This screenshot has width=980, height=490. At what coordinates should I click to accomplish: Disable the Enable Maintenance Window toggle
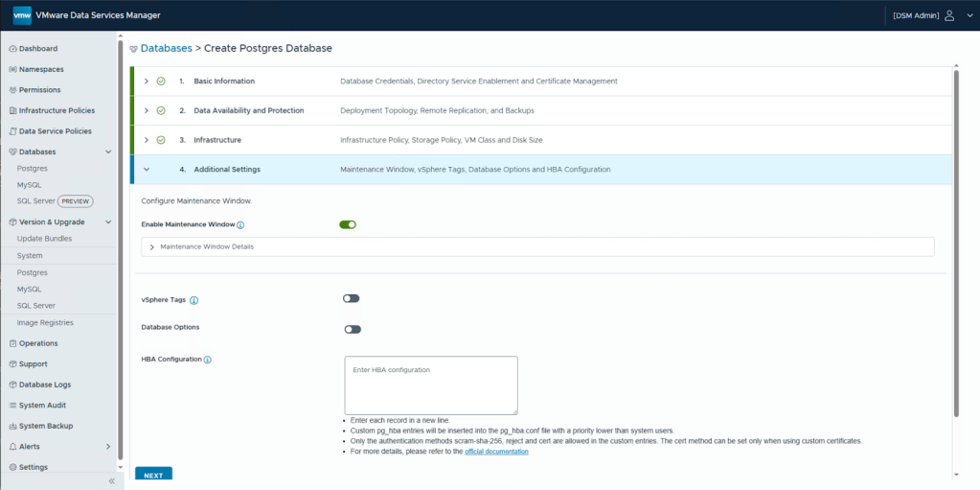point(348,224)
